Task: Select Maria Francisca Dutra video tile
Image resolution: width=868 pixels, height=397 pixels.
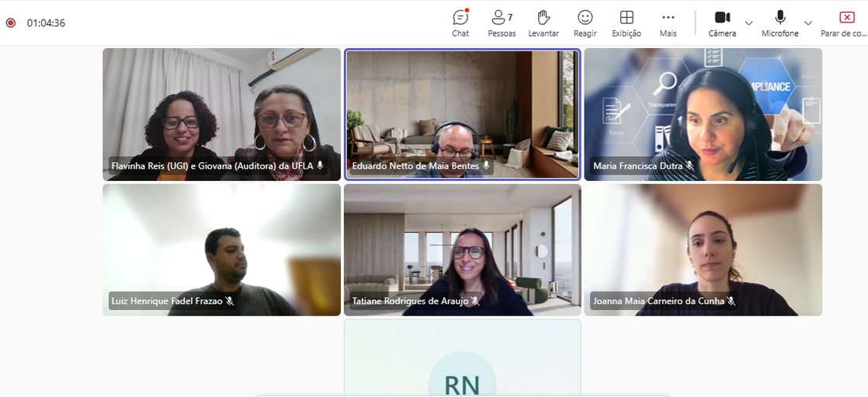Action: point(703,114)
